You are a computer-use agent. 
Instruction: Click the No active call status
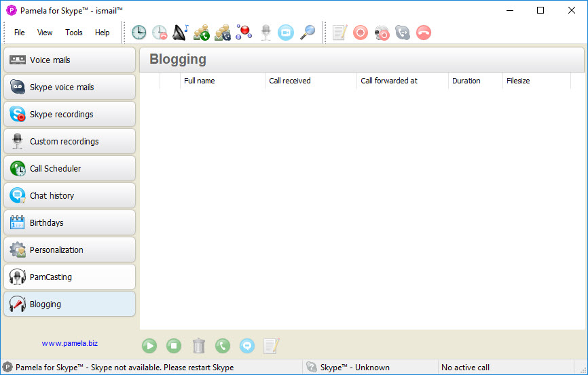tap(505, 368)
